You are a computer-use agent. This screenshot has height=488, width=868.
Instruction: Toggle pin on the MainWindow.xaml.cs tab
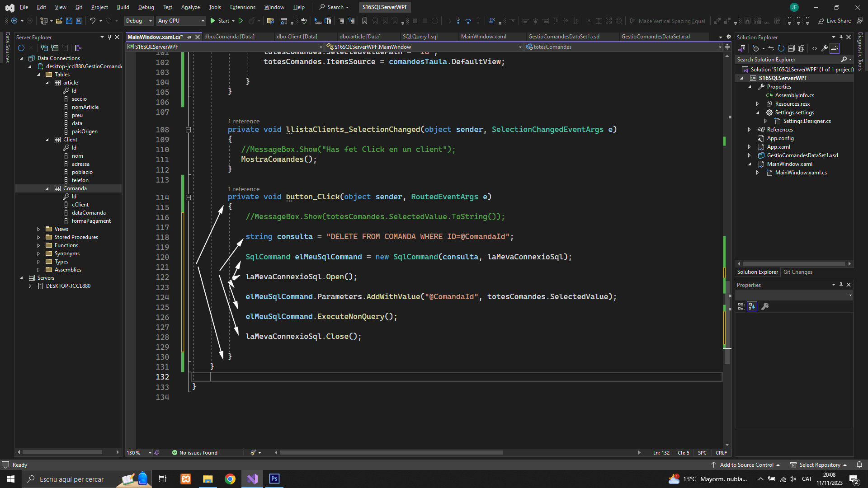pyautogui.click(x=189, y=37)
